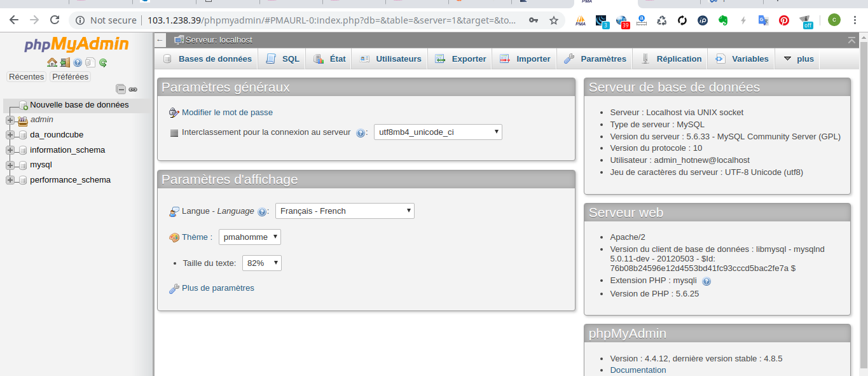Click the help icon beside Langue label
Viewport: 868px width, 376px height.
262,212
